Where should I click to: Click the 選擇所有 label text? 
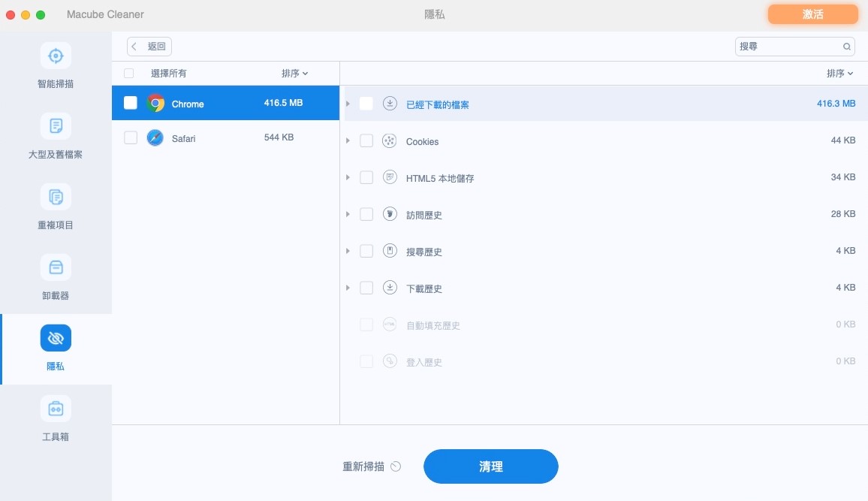tap(169, 73)
